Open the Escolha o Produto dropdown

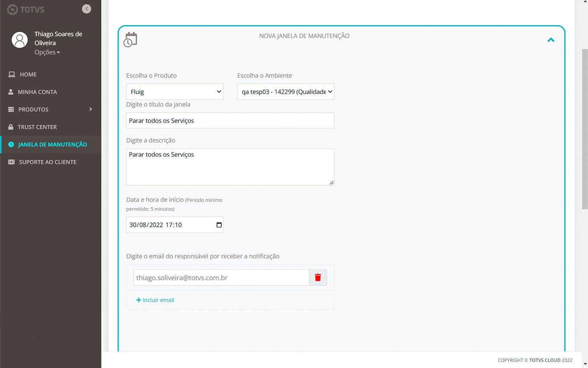pos(175,92)
